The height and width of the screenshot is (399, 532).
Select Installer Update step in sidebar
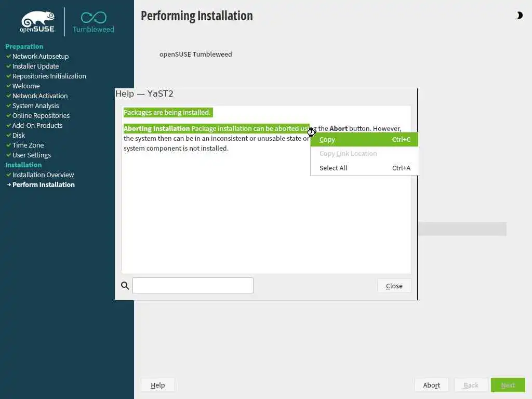click(36, 66)
